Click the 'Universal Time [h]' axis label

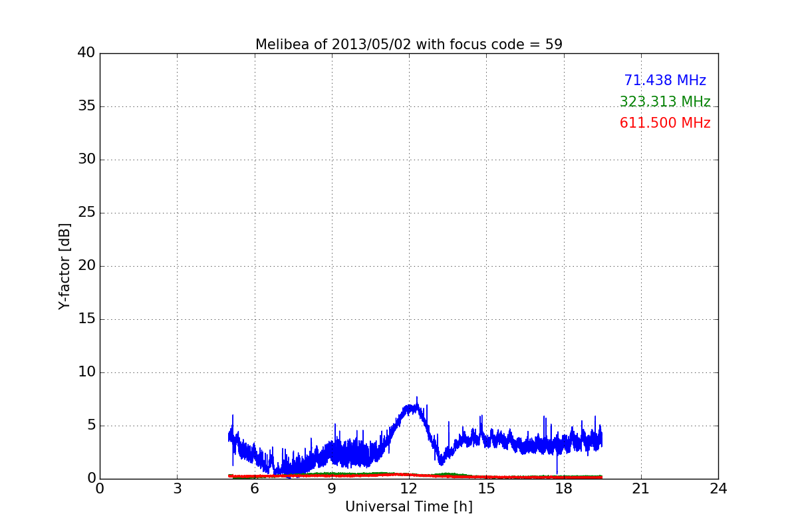tap(409, 507)
